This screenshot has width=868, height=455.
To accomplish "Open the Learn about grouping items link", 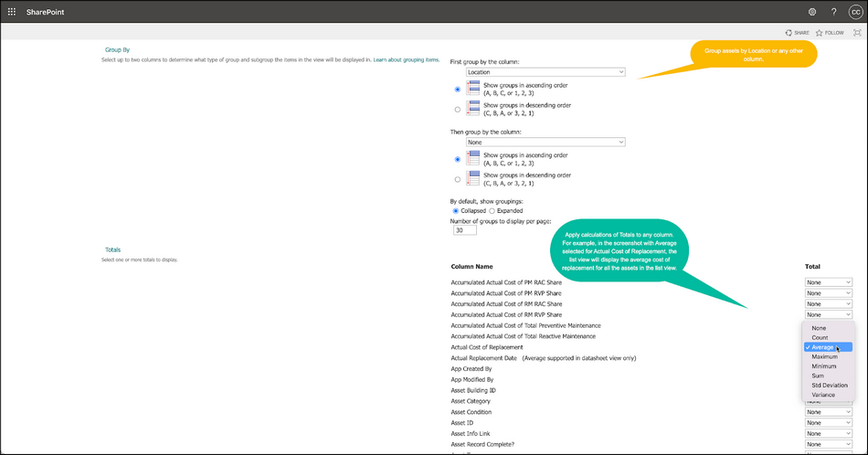I will click(407, 59).
